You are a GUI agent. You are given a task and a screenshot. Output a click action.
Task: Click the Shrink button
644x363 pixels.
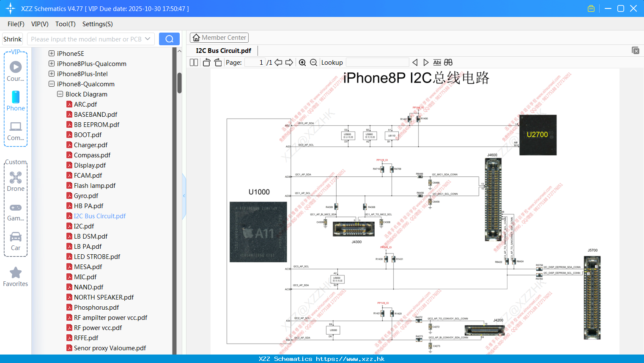[x=12, y=39]
